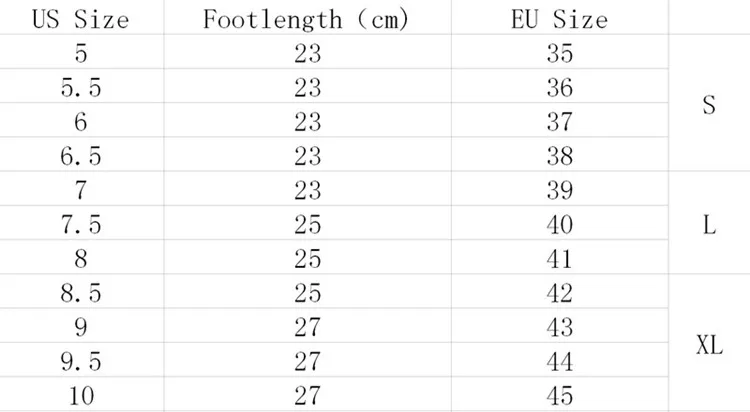Viewport: 750px width, 412px height.
Task: Select US size 8.5 cell
Action: [x=80, y=292]
